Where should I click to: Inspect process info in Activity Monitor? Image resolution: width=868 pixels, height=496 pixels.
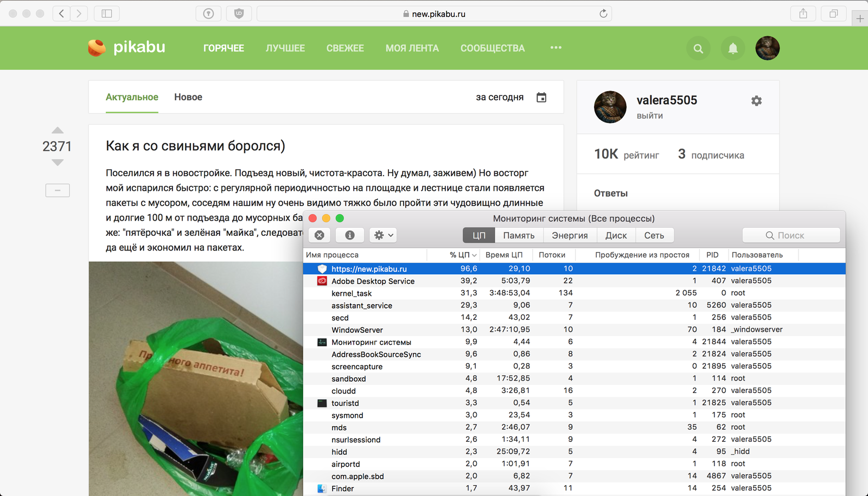(x=350, y=235)
